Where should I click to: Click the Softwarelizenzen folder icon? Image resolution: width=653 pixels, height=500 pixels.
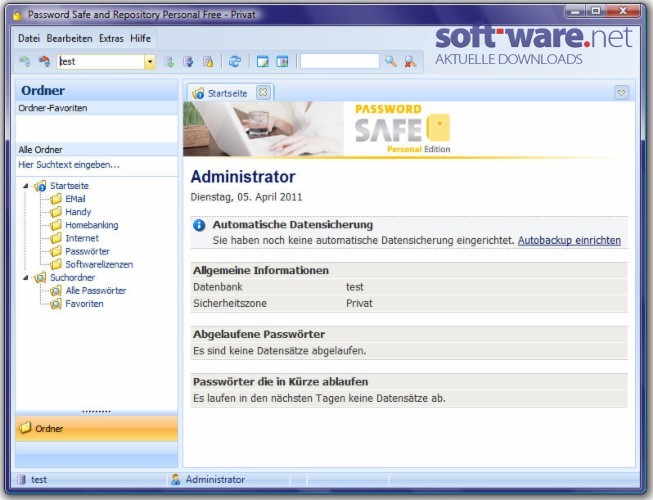tap(56, 264)
